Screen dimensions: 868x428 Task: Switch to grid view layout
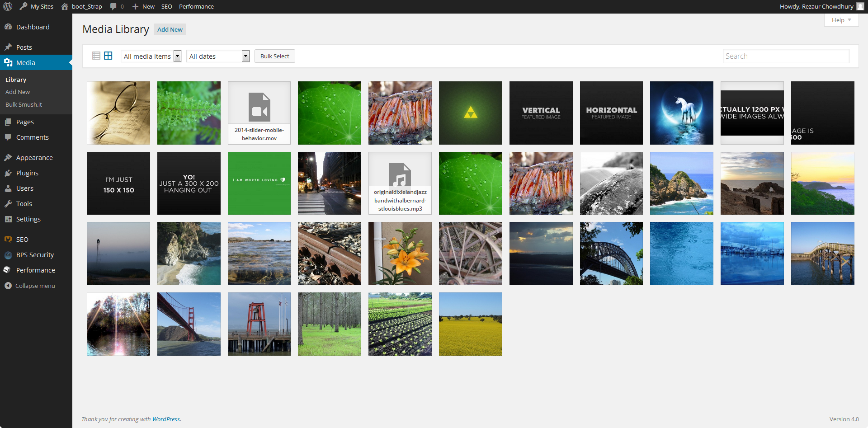coord(108,56)
